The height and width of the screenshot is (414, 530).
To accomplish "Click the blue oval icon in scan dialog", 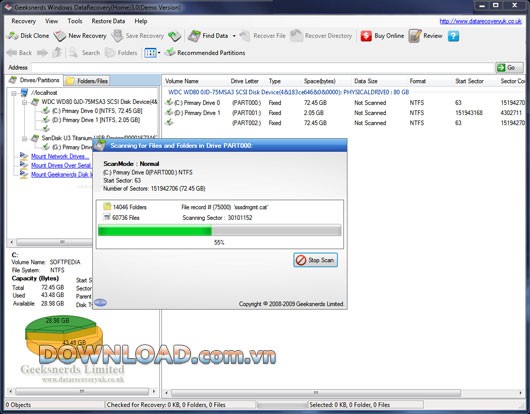I will tap(100, 302).
